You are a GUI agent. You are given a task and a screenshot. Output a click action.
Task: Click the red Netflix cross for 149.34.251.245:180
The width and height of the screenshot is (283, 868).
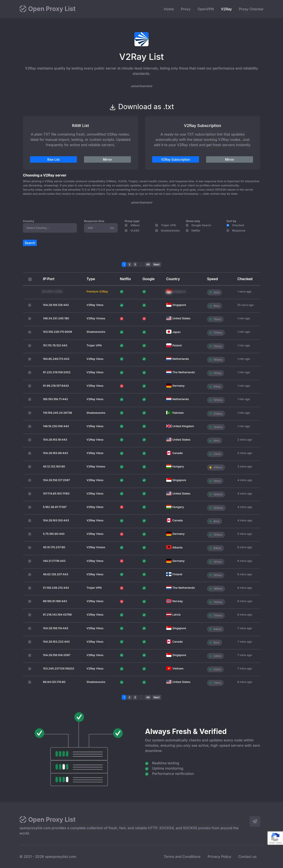click(121, 319)
